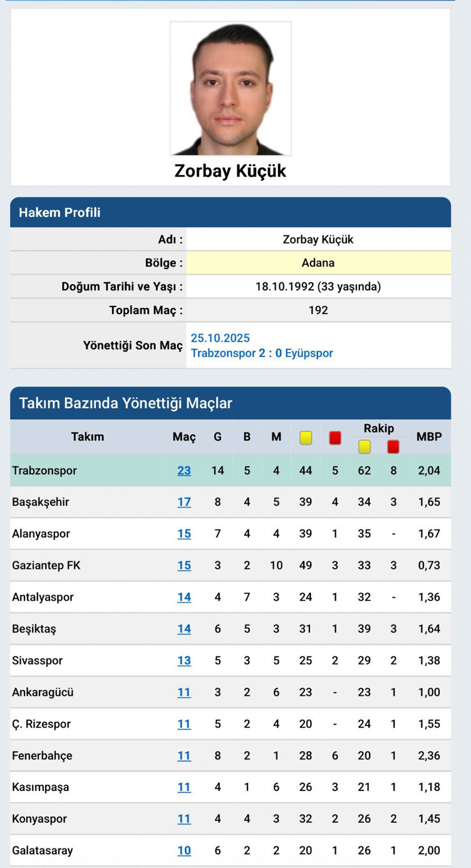Open Gaziantep FK's 15 matches link
471x868 pixels.
click(184, 565)
